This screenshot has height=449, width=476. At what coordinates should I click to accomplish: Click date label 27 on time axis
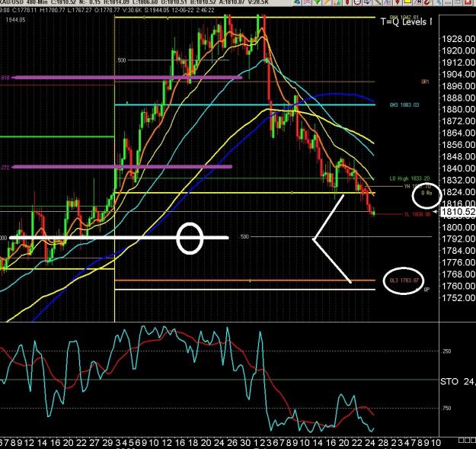(94, 443)
